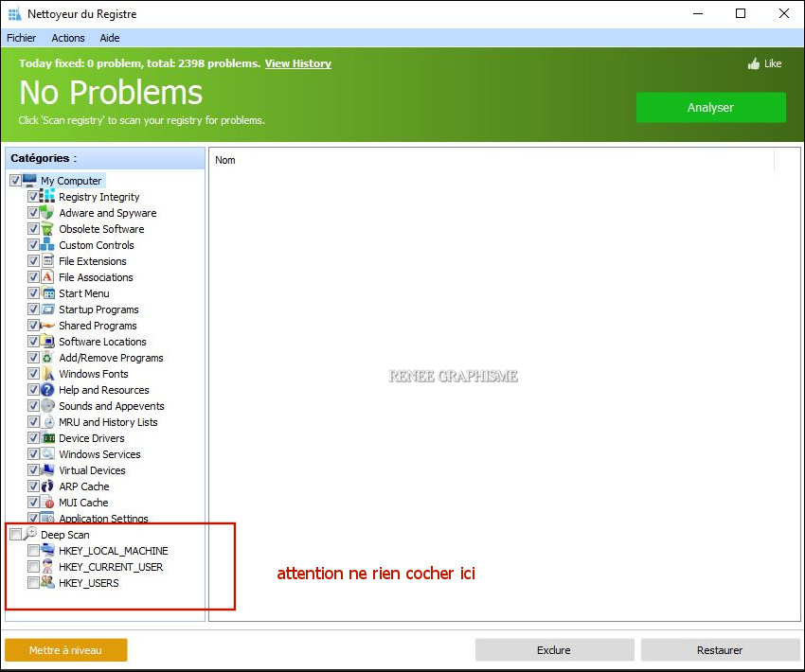
Task: Click the Like label
Action: tap(773, 63)
